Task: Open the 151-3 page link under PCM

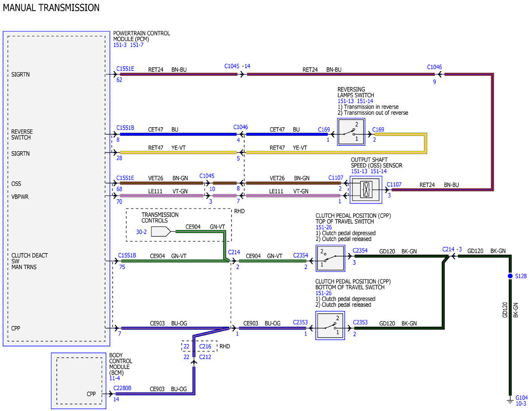Action: tap(120, 45)
